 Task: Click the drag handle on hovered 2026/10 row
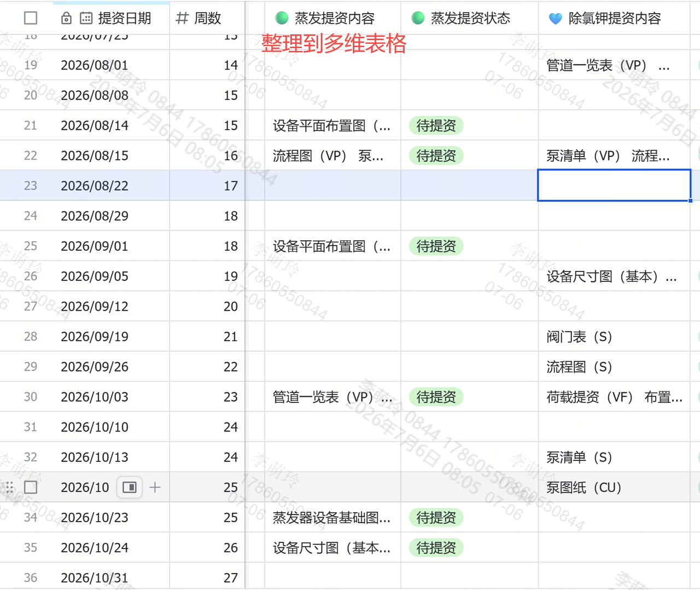tap(9, 487)
